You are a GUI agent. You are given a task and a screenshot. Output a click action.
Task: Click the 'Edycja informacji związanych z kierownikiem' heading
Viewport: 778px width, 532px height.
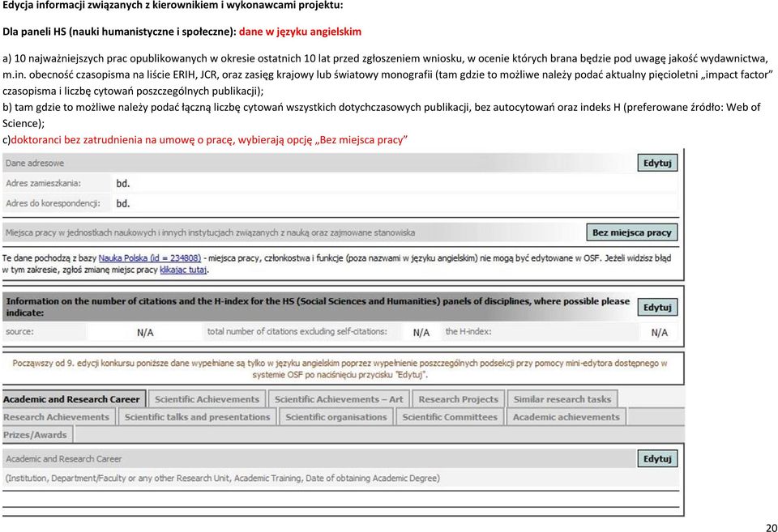click(x=173, y=6)
